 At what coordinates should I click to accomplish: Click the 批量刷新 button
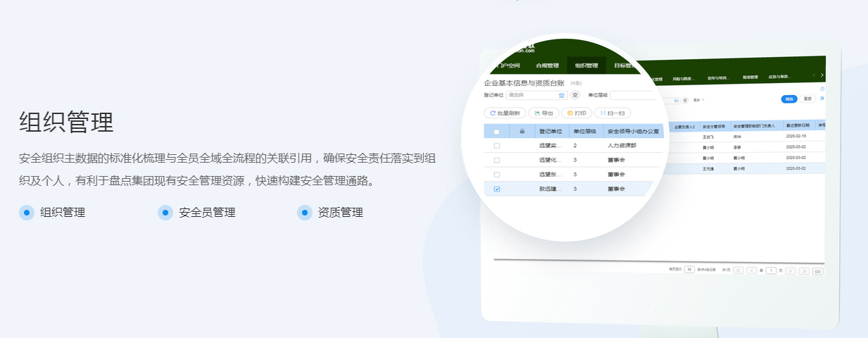[503, 113]
